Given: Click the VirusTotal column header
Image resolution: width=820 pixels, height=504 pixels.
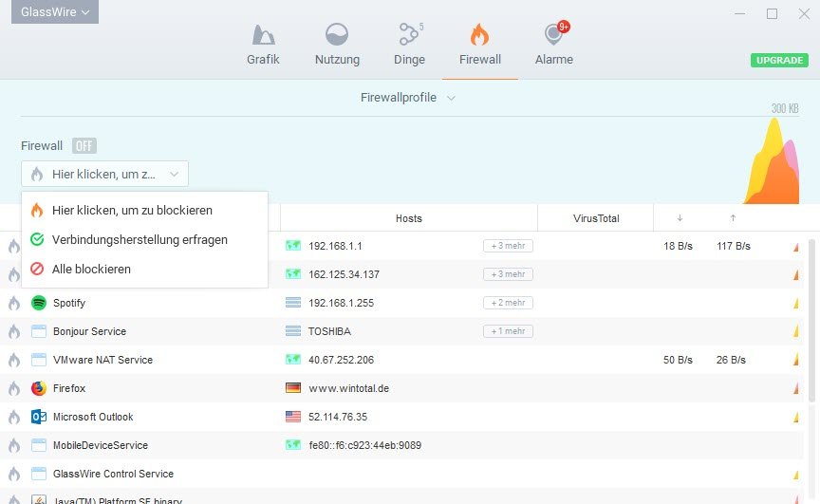Looking at the screenshot, I should pyautogui.click(x=596, y=218).
